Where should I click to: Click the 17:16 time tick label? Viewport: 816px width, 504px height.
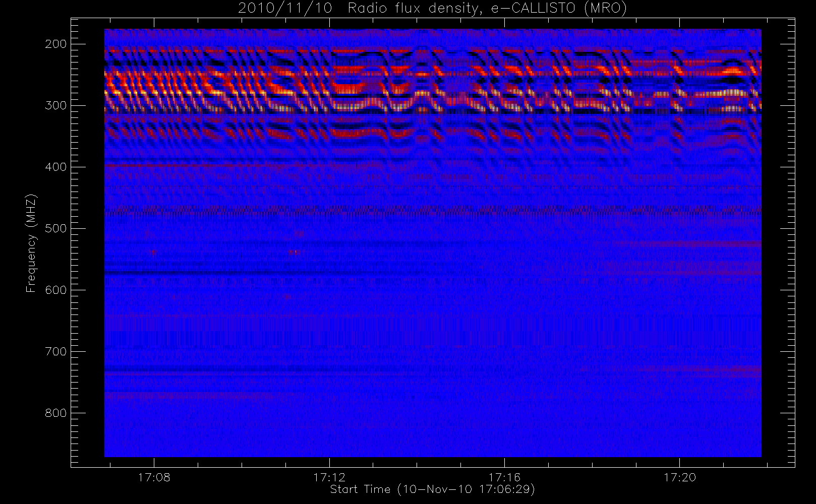point(504,477)
